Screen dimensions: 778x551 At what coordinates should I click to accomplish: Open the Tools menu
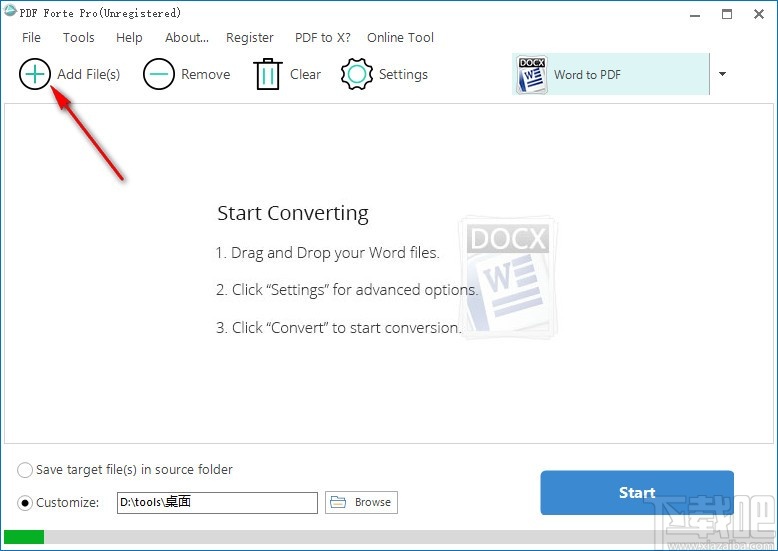78,38
